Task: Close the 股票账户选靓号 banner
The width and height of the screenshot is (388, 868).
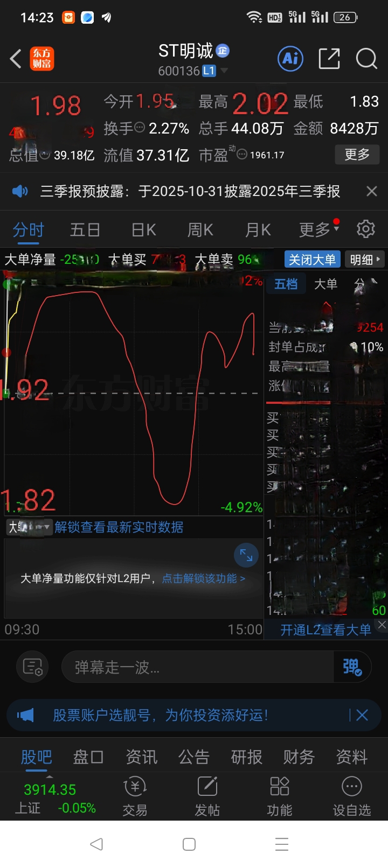Action: (x=362, y=715)
